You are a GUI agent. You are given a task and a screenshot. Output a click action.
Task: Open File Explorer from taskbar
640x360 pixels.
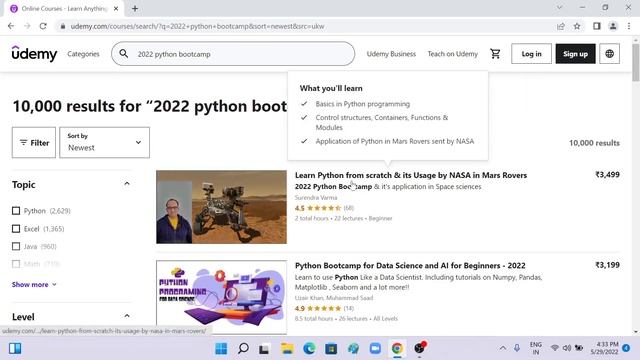coord(287,349)
